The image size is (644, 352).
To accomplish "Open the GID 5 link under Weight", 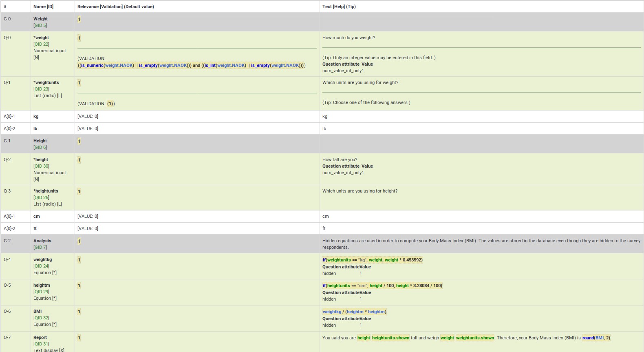I will [40, 25].
